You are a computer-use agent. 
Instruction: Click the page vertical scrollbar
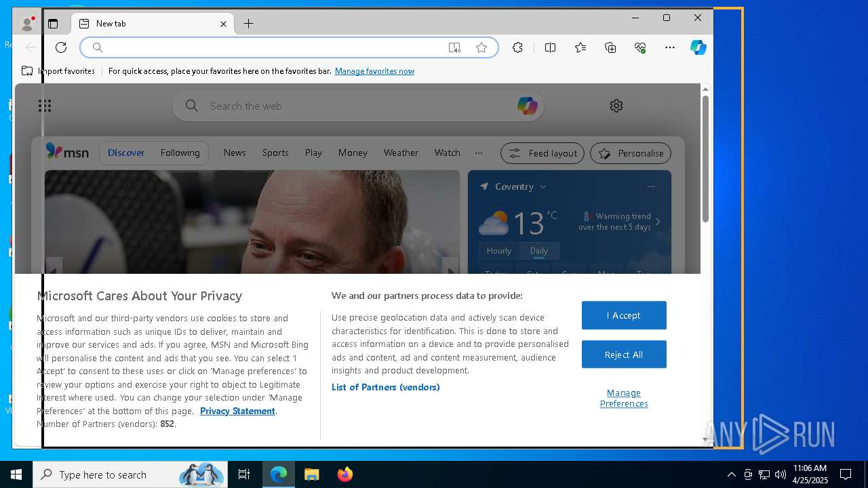(x=705, y=159)
